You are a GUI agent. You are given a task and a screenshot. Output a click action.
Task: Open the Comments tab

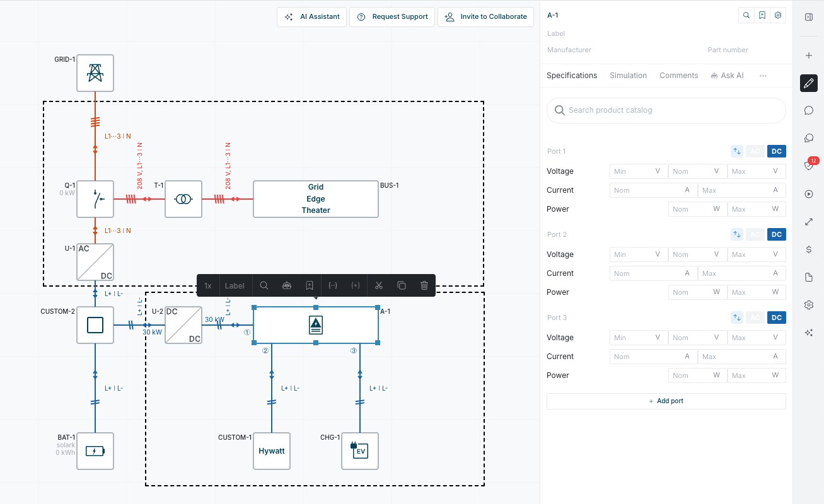678,76
